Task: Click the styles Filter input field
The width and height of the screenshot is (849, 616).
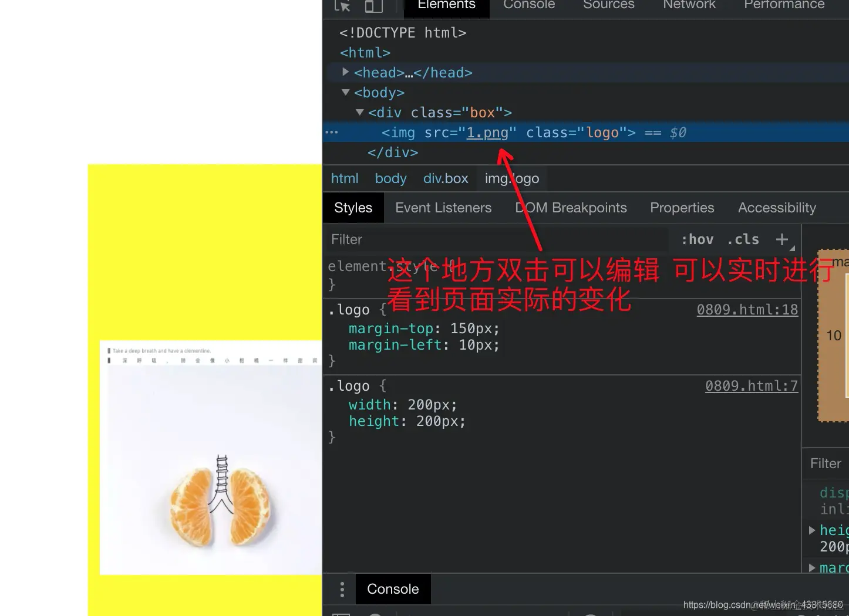Action: pyautogui.click(x=411, y=239)
